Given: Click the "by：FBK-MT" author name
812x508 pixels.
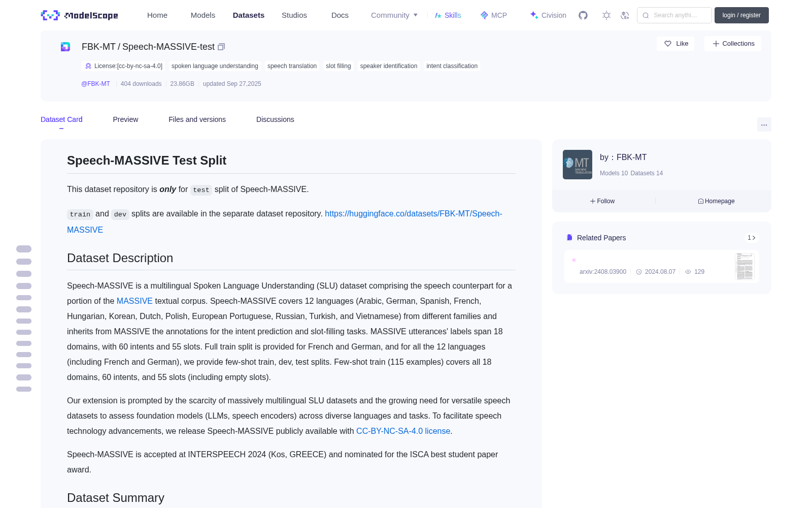Looking at the screenshot, I should click(x=623, y=157).
